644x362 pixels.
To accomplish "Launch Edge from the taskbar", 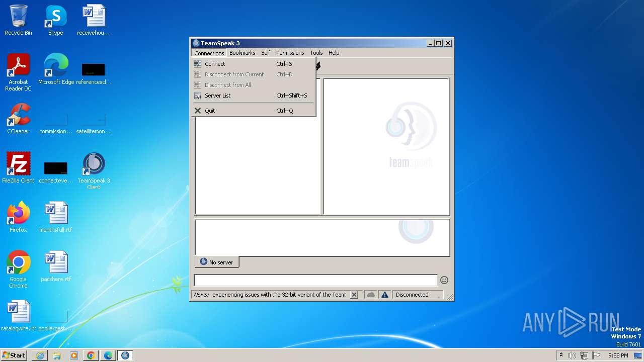I will click(108, 355).
